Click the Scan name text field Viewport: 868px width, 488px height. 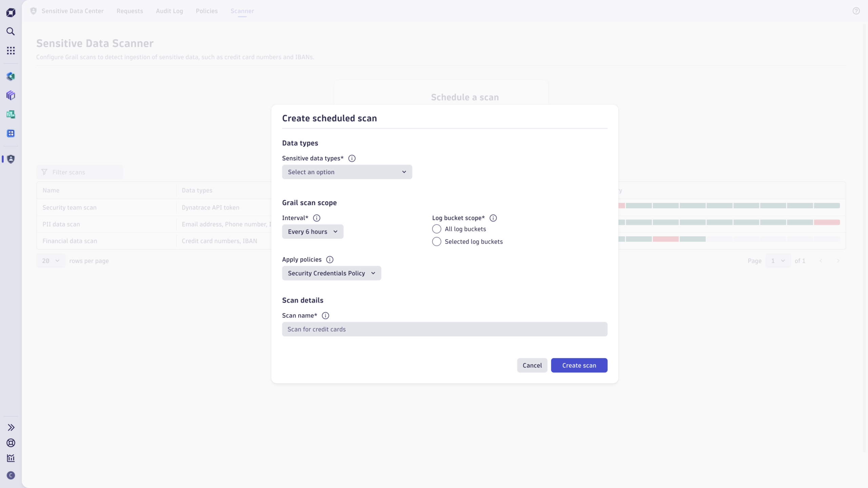pos(445,329)
